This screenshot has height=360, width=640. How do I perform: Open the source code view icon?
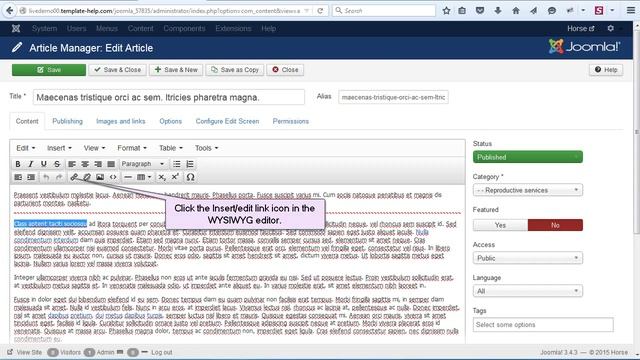point(113,177)
